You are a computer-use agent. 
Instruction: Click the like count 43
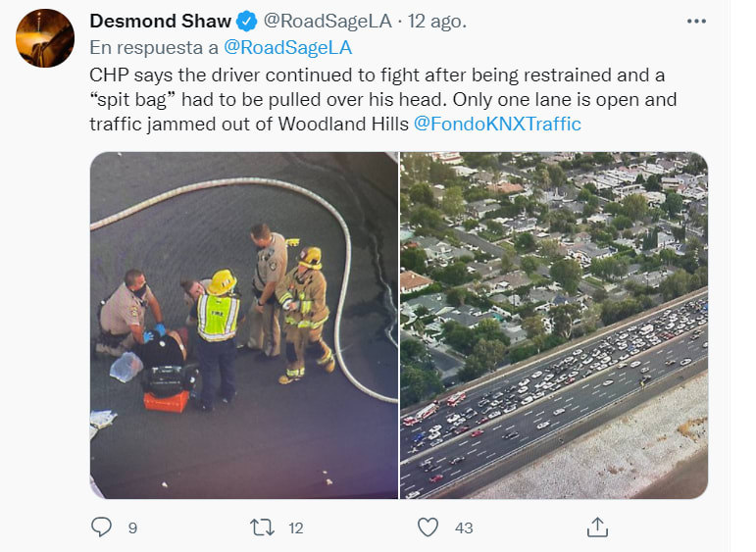click(464, 528)
